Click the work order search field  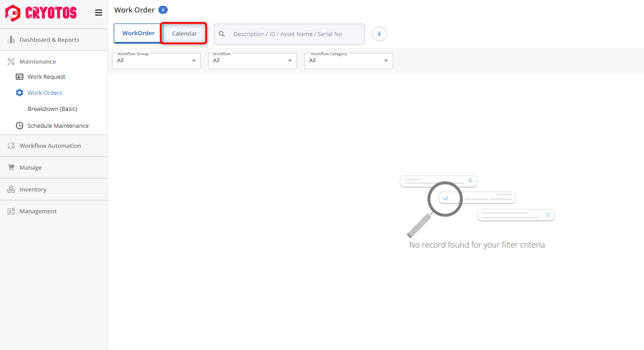tap(294, 34)
